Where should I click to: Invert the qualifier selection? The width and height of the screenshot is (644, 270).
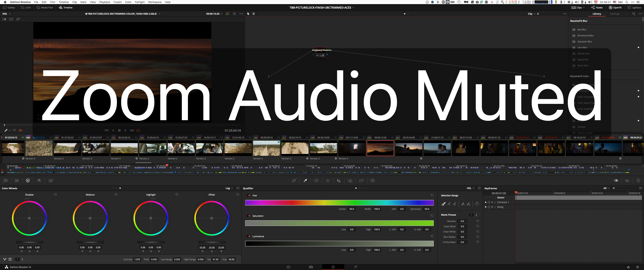pyautogui.click(x=477, y=204)
